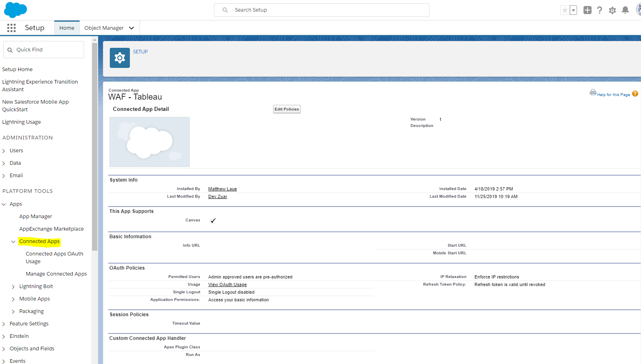Click 'Admin approved users are pre-authorized' text
Image resolution: width=641 pixels, height=364 pixels.
click(250, 277)
